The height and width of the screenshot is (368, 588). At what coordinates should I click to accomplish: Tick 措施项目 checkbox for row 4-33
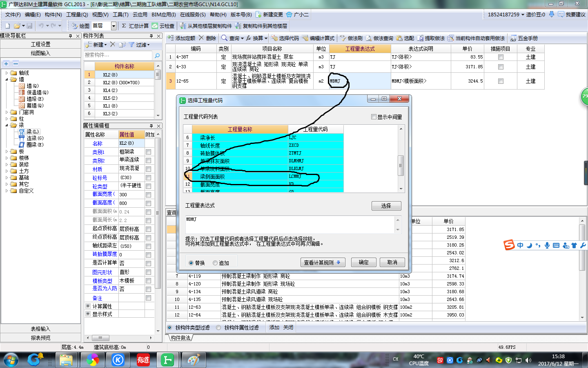(x=501, y=67)
